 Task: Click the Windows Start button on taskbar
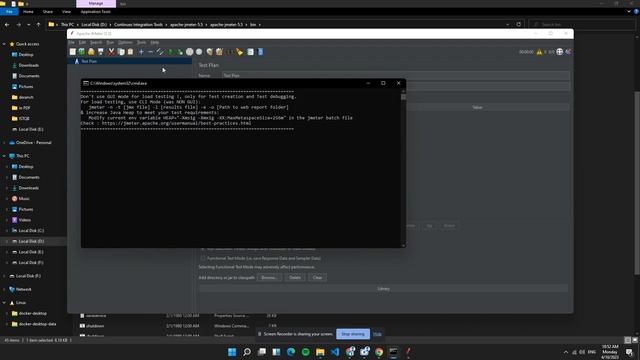(232, 352)
